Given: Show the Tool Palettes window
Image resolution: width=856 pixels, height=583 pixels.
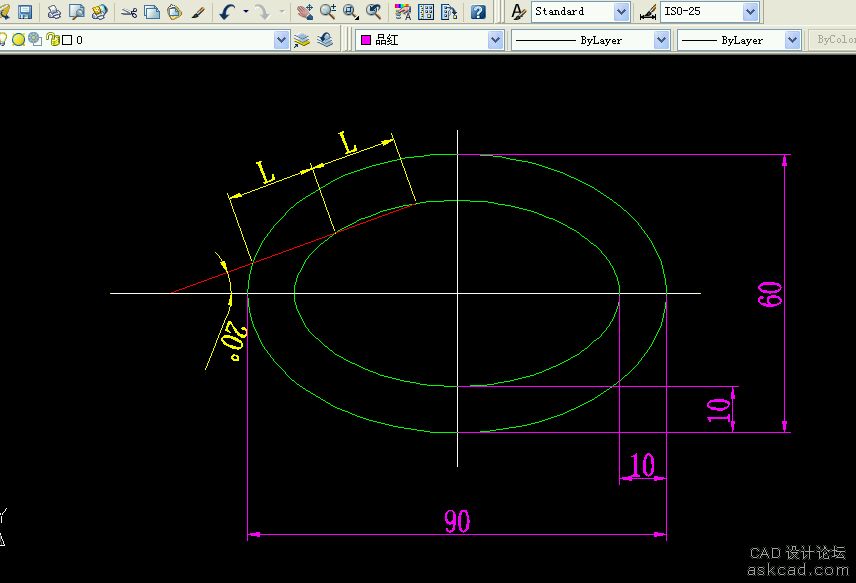Looking at the screenshot, I should tap(449, 11).
